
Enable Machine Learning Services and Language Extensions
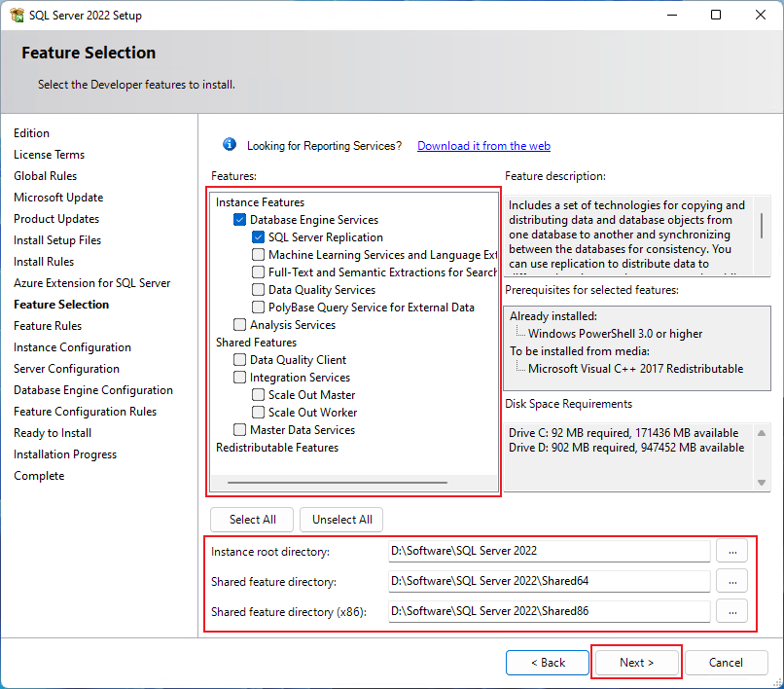coord(258,255)
